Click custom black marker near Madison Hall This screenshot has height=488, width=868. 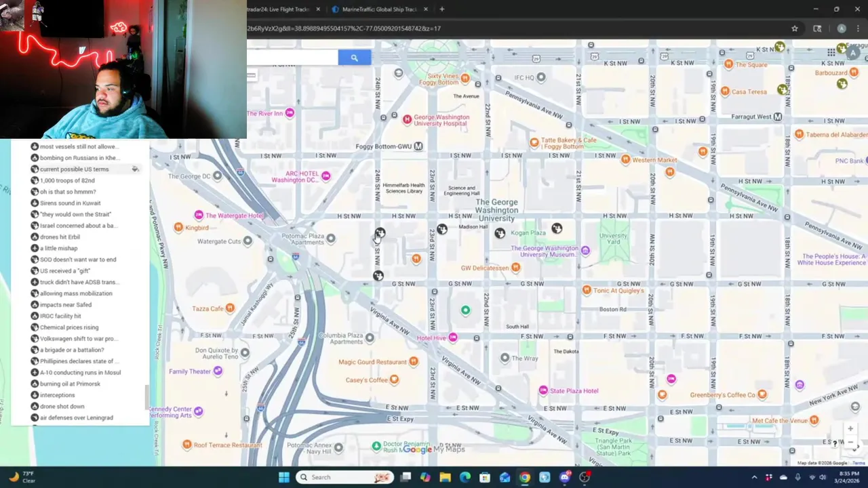(442, 229)
